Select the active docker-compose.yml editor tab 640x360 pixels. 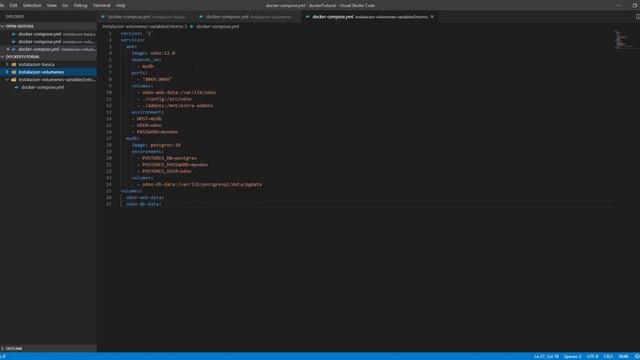pyautogui.click(x=369, y=17)
